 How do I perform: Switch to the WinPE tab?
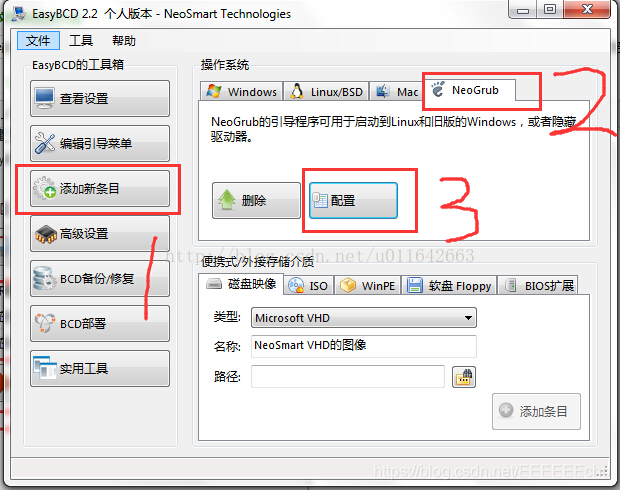(368, 285)
